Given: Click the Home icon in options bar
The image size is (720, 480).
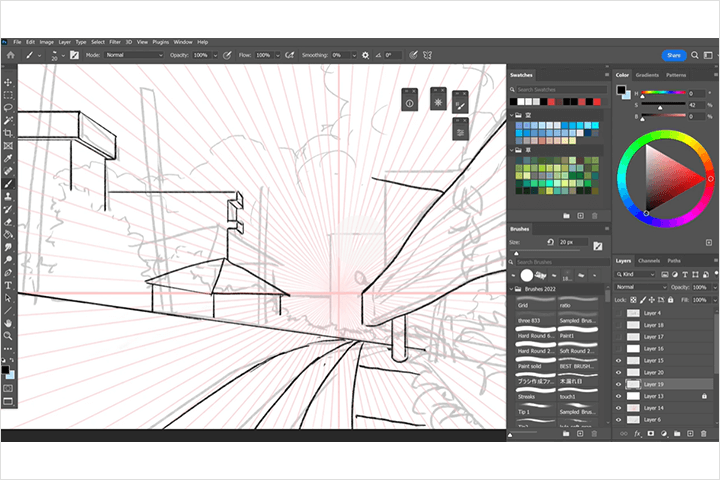Looking at the screenshot, I should click(11, 55).
